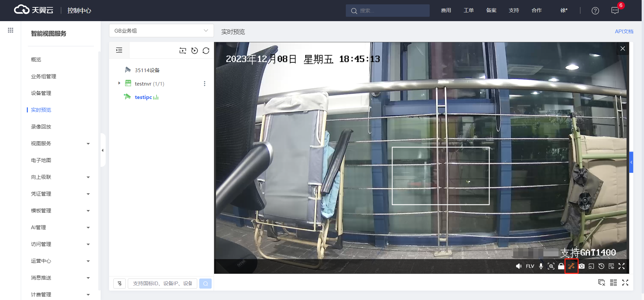Viewport: 644px width, 300px height.
Task: Switch the FLV stream format
Action: 530,266
